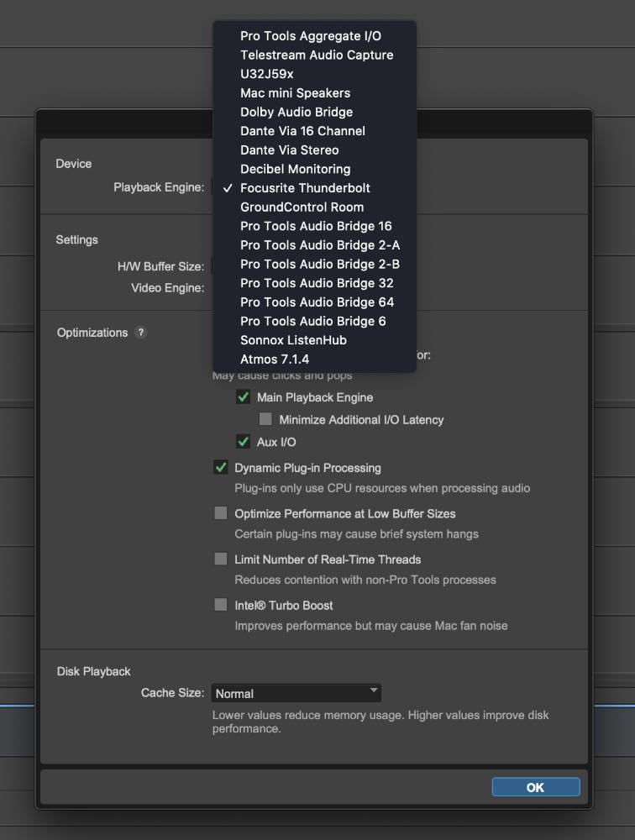Screen dimensions: 635x840
Task: Choose Pro Tools Audio Bridge 6
Action: [x=314, y=322]
